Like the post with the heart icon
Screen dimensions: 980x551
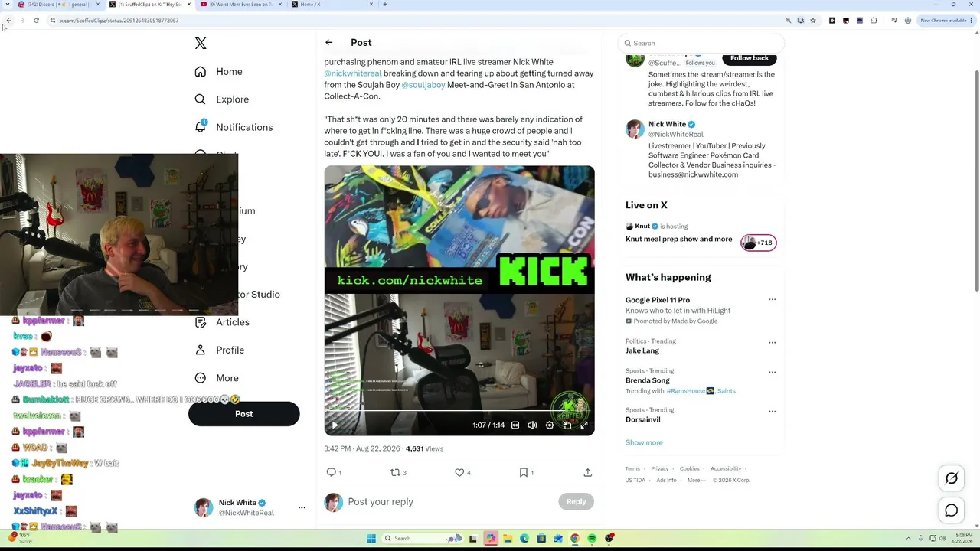pyautogui.click(x=459, y=473)
